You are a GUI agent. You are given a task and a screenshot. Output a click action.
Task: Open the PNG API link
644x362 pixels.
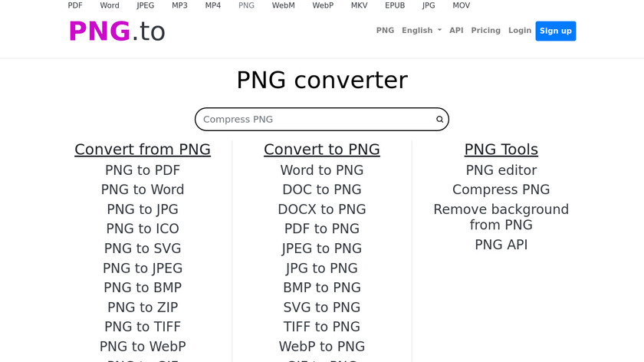pyautogui.click(x=501, y=245)
